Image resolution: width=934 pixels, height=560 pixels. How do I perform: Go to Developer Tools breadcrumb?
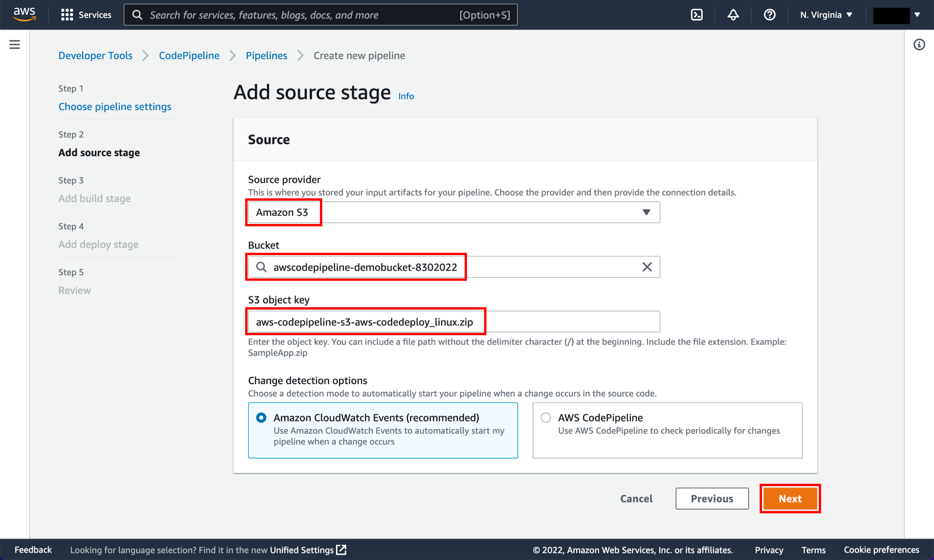(x=95, y=56)
